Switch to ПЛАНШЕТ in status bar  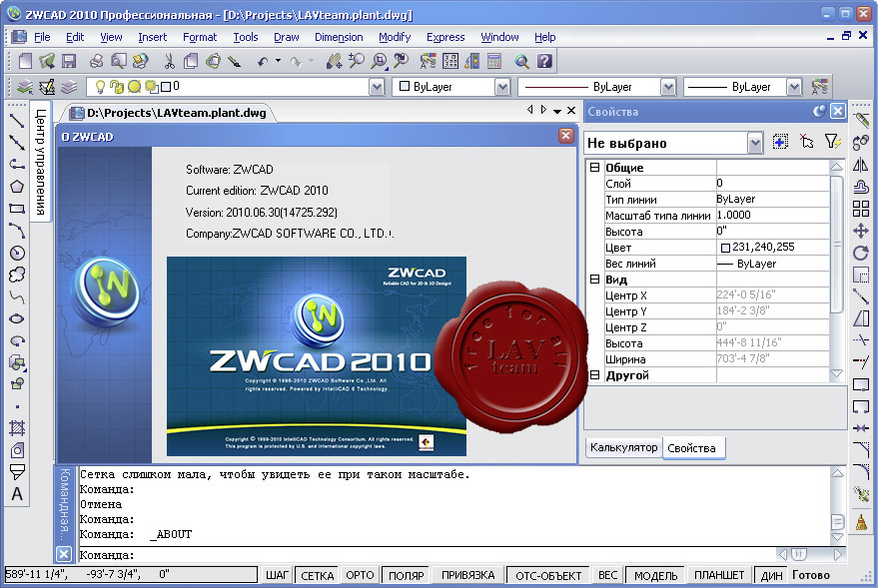click(719, 575)
